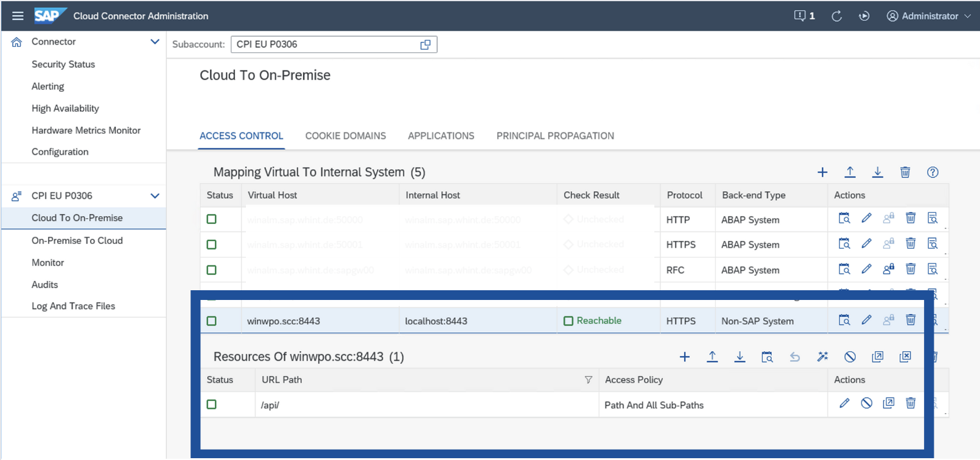This screenshot has width=980, height=460.
Task: Disable the /api/ resource
Action: 866,403
